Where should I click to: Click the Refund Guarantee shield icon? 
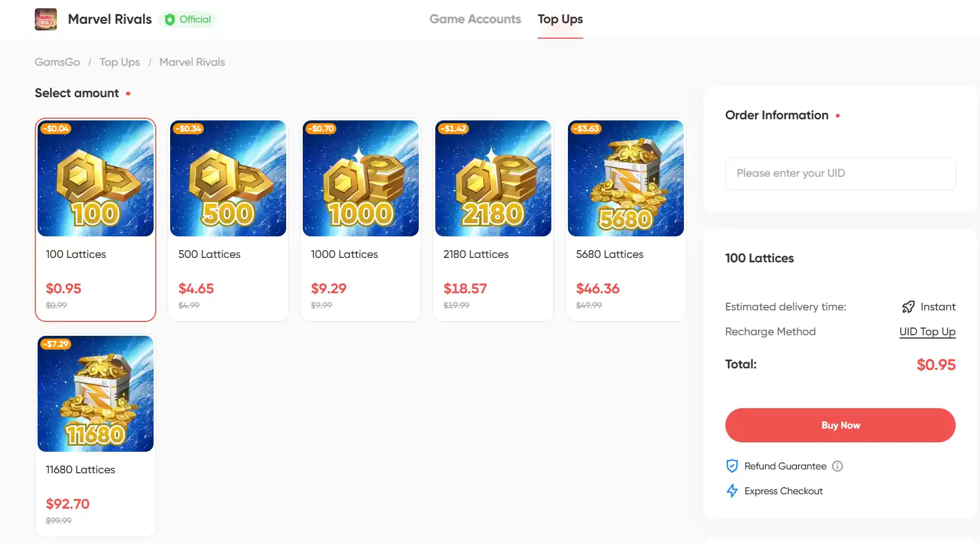[x=732, y=466]
